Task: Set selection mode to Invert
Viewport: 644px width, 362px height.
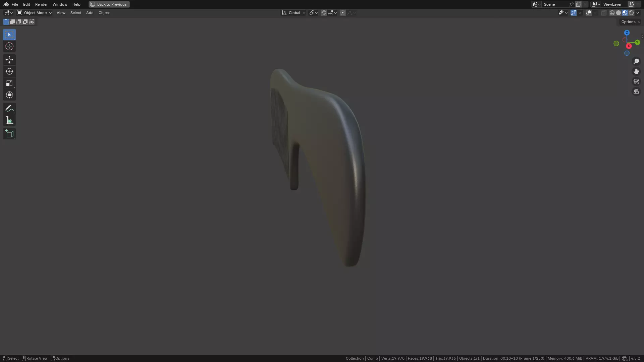Action: click(x=25, y=22)
